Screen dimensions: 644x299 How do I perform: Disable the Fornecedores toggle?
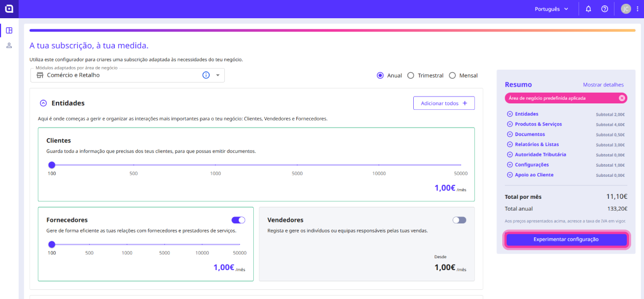[238, 220]
